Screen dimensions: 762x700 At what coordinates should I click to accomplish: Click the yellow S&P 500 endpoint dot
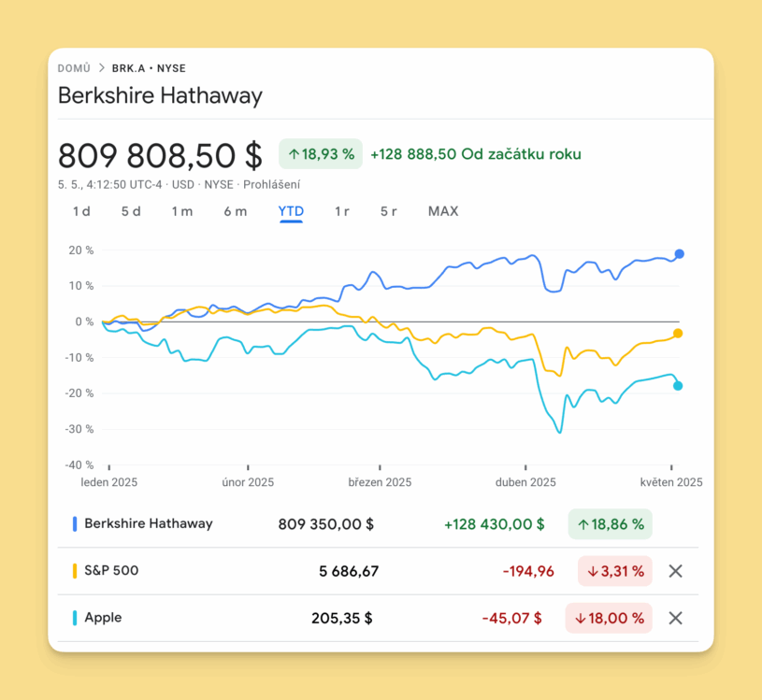(x=678, y=334)
